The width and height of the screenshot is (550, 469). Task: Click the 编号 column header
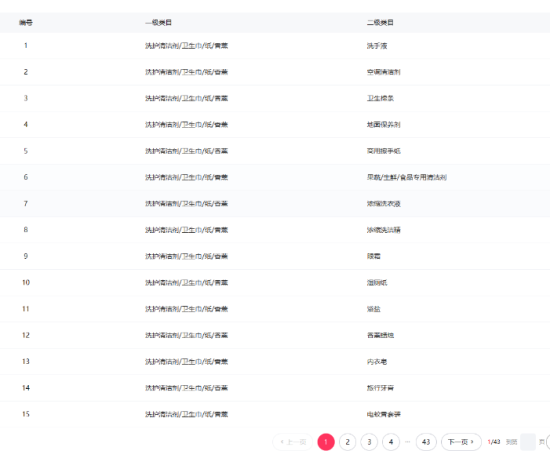tap(26, 23)
